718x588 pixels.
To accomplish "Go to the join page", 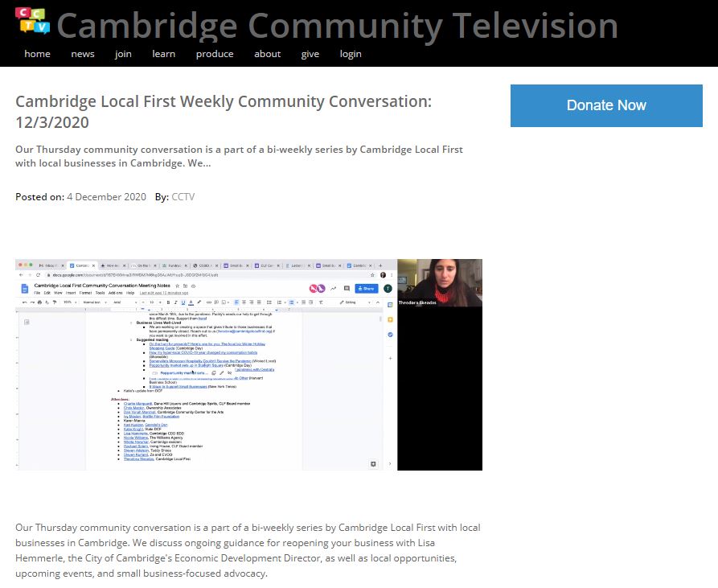I will pos(123,54).
